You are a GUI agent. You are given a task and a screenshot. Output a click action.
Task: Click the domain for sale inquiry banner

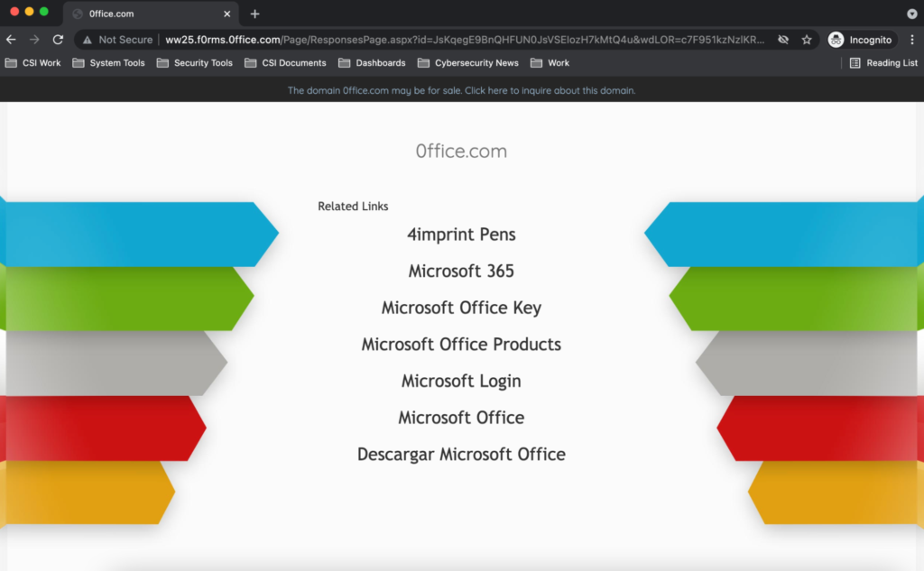461,90
